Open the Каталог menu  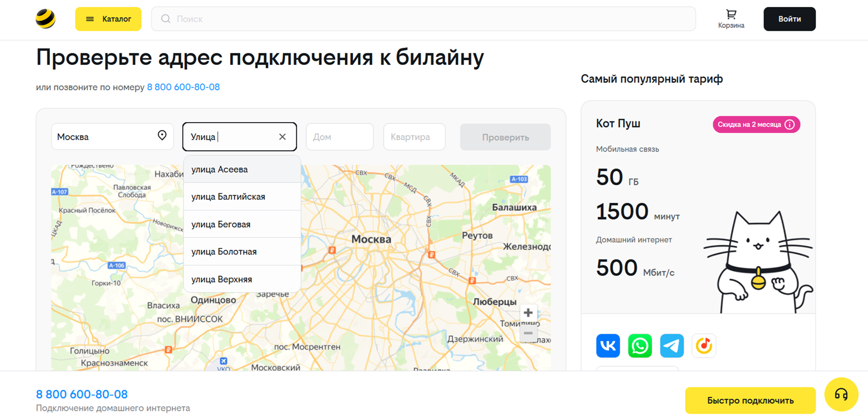(x=108, y=19)
